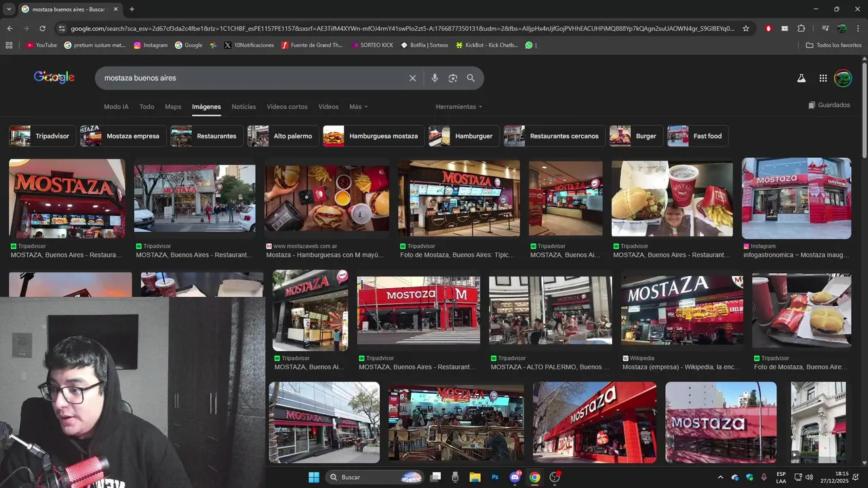Click the search field containing mostaza buenos aires
The image size is (868, 488).
point(251,78)
